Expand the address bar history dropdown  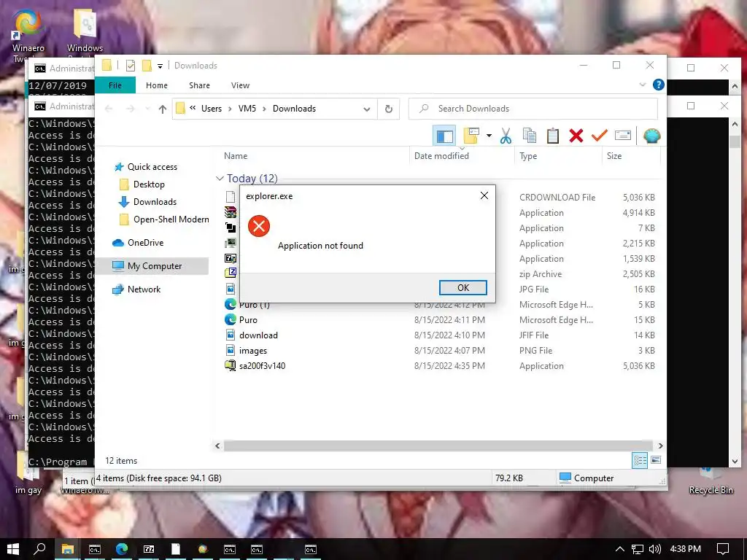pos(367,109)
